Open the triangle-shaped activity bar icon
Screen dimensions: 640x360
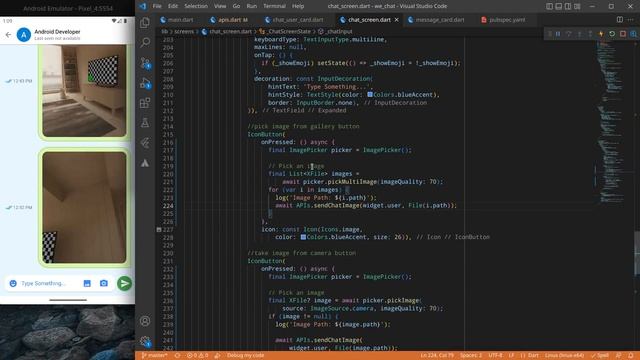point(145,163)
